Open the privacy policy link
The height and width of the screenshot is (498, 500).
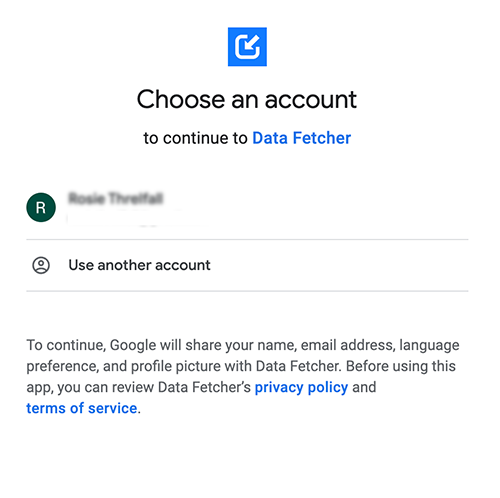301,387
